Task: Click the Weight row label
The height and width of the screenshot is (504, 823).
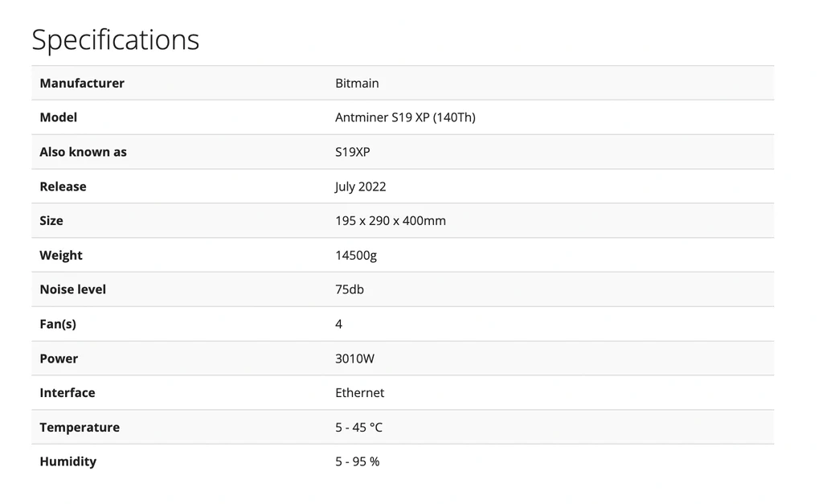Action: [61, 255]
